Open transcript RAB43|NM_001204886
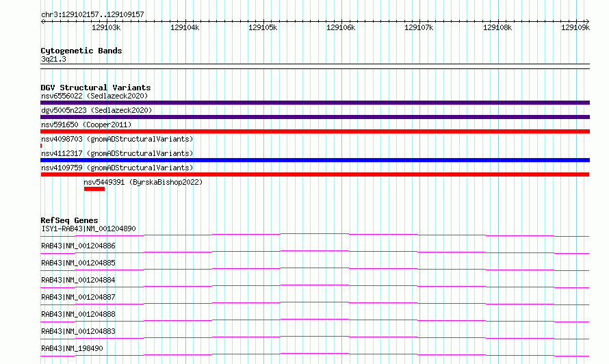 (78, 246)
